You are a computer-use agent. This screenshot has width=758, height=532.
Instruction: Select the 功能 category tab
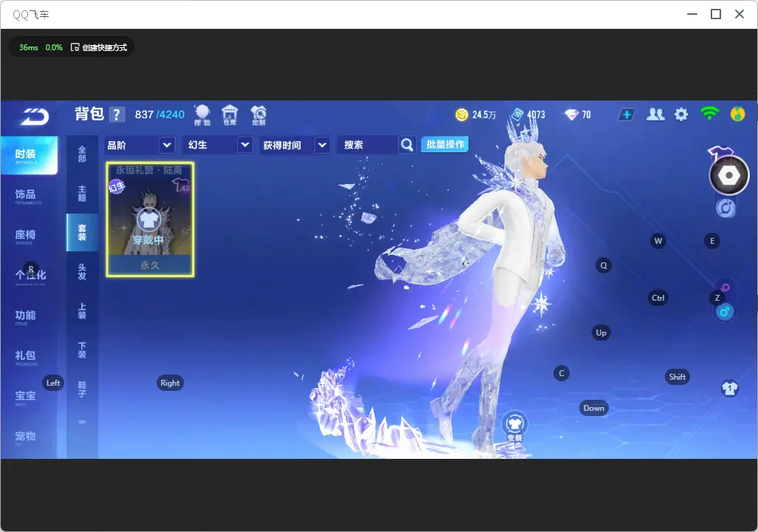pyautogui.click(x=29, y=316)
